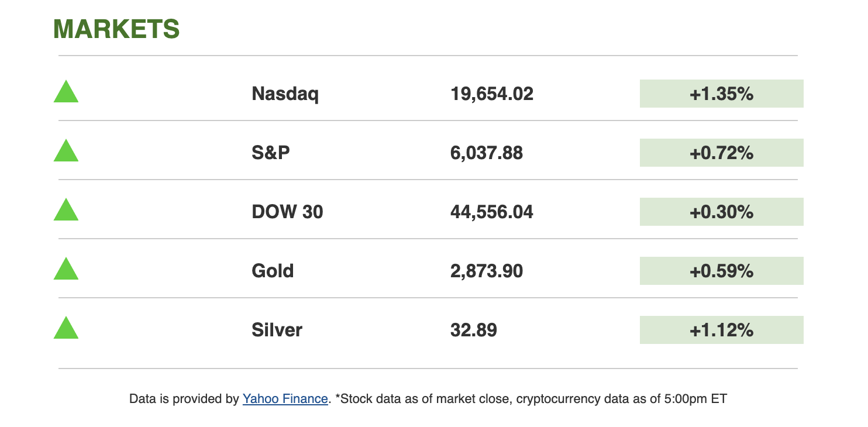Click the green up arrow beside Silver
This screenshot has height=427, width=868.
66,329
